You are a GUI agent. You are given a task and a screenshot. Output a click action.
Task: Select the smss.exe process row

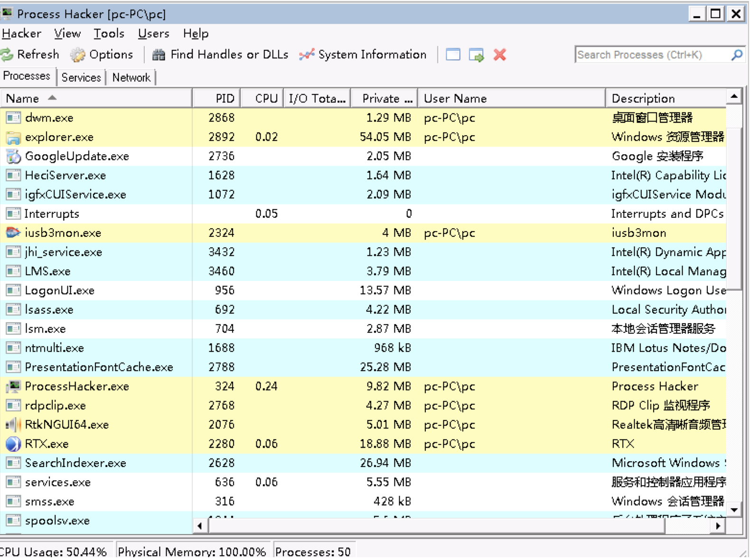pyautogui.click(x=364, y=502)
